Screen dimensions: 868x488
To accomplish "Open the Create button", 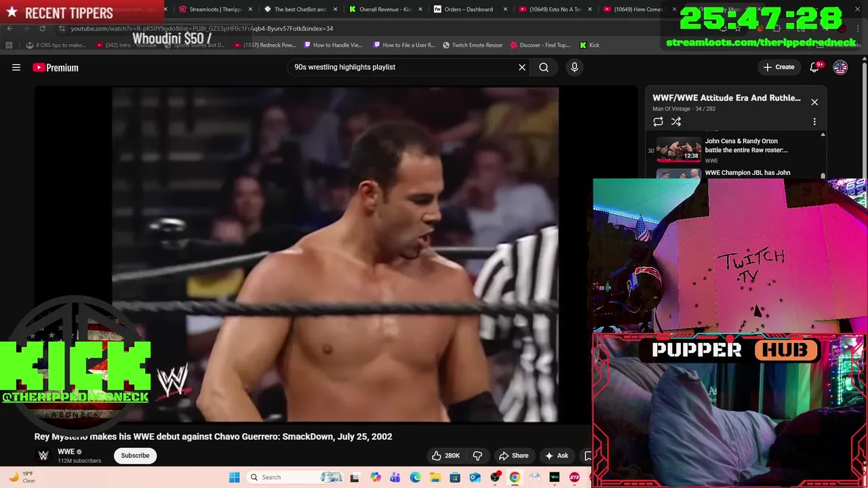I will coord(778,67).
